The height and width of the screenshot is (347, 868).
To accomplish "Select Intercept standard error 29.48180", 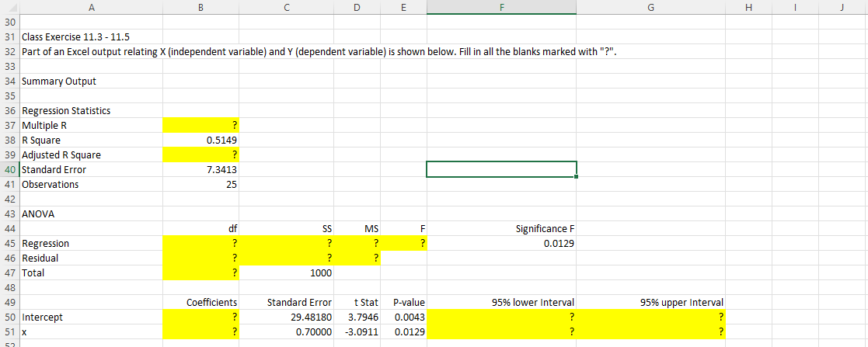I will 286,318.
